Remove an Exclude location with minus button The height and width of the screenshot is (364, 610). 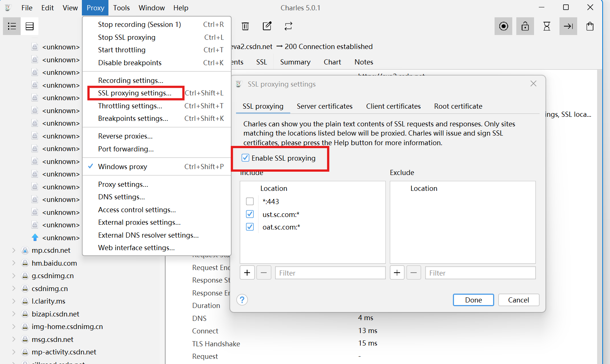pyautogui.click(x=414, y=273)
